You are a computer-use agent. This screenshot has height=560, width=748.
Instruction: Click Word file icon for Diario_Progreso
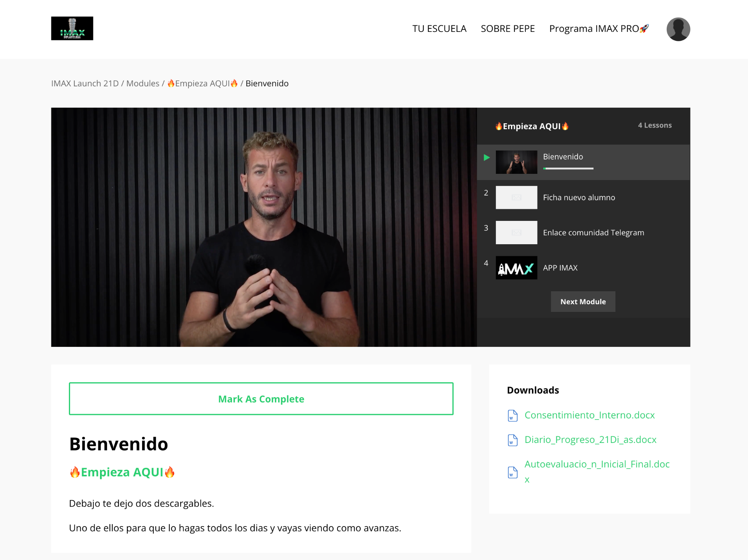click(513, 440)
